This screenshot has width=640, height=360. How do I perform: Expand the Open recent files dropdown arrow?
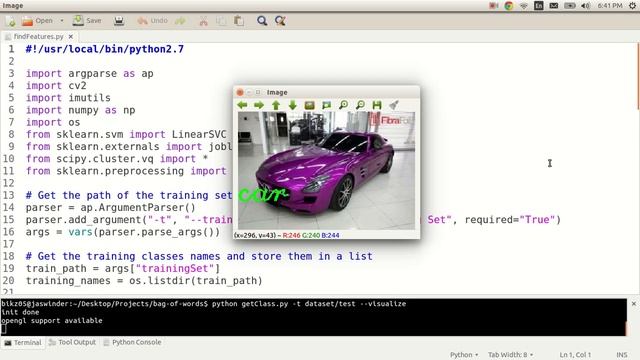click(x=62, y=20)
